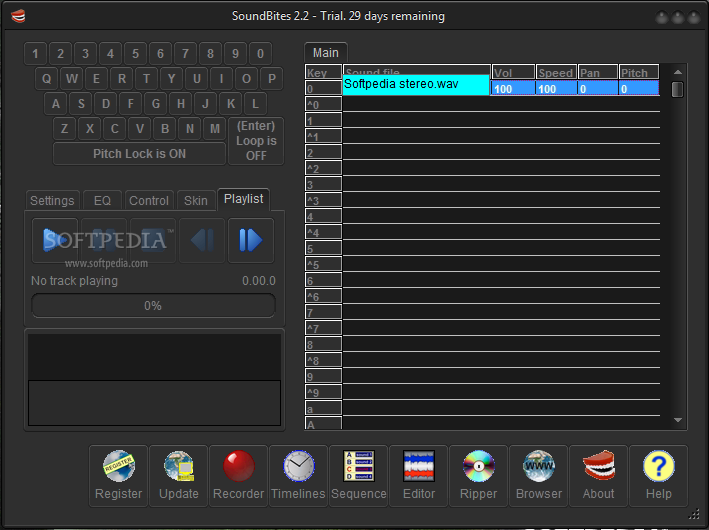Select the ^0 key row cell
The width and height of the screenshot is (709, 530).
click(x=323, y=104)
